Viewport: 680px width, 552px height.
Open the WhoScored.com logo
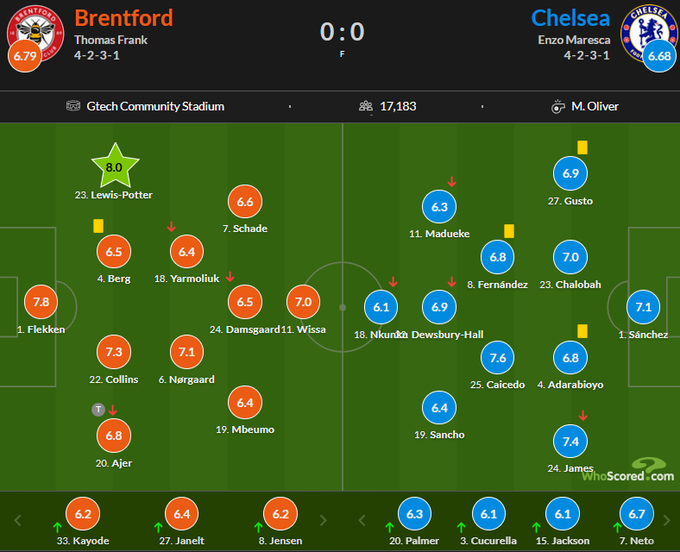628,471
